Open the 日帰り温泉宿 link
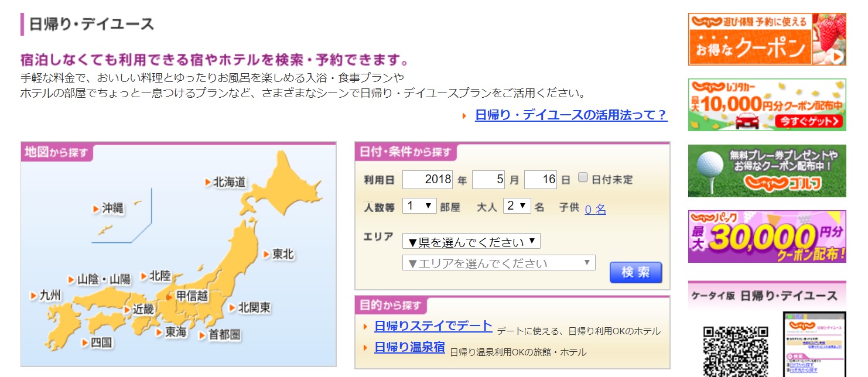 pos(409,347)
